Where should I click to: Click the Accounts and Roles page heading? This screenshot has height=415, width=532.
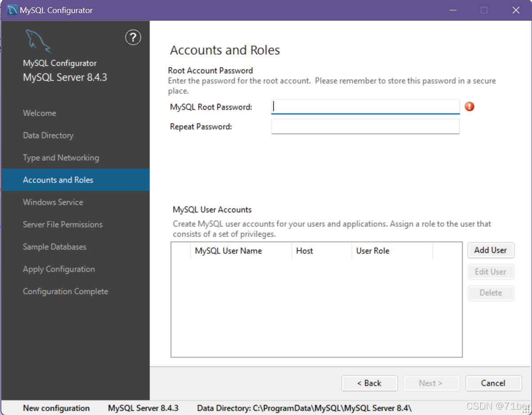coord(225,50)
